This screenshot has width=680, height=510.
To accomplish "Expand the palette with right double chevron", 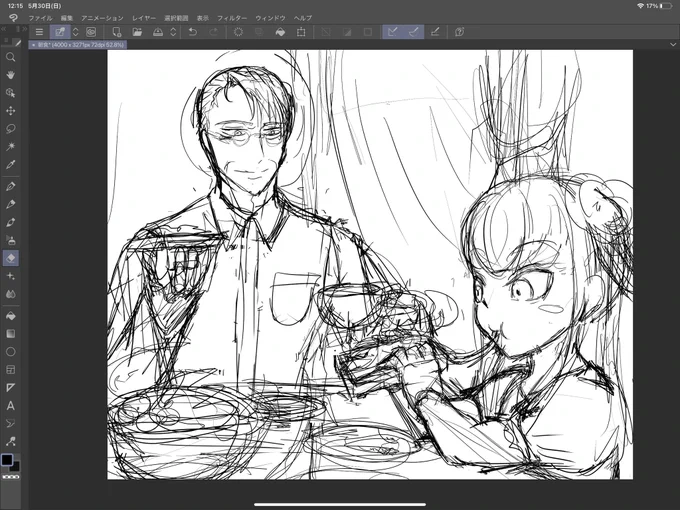I will point(25,29).
